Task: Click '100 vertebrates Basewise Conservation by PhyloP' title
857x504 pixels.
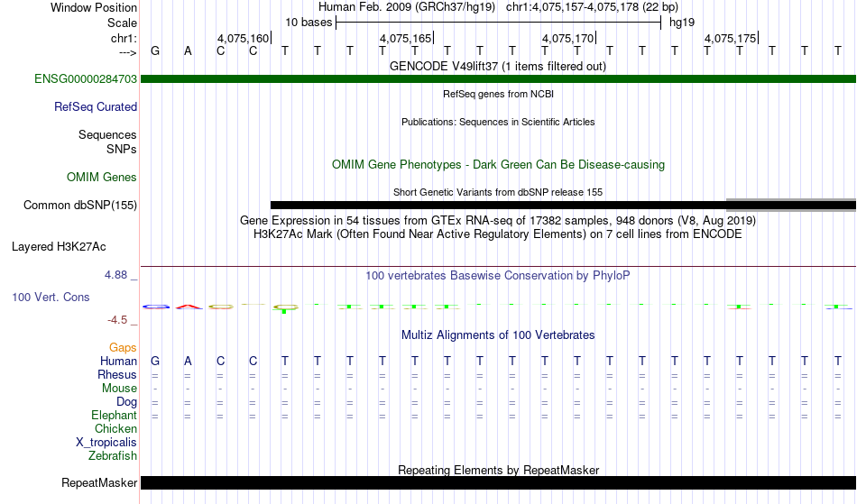Action: pyautogui.click(x=498, y=275)
